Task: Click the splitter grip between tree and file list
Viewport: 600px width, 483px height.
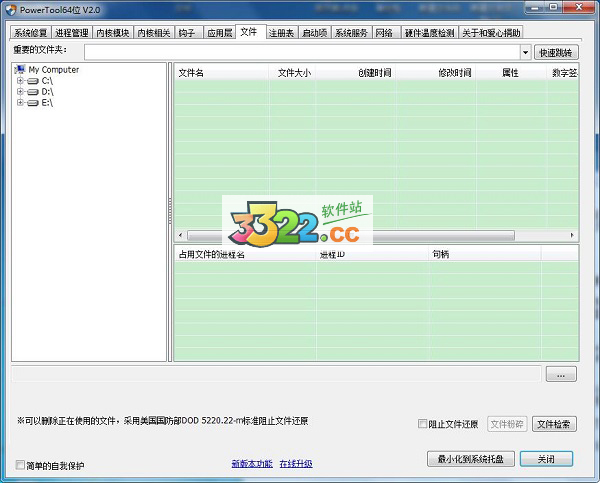Action: [170, 211]
